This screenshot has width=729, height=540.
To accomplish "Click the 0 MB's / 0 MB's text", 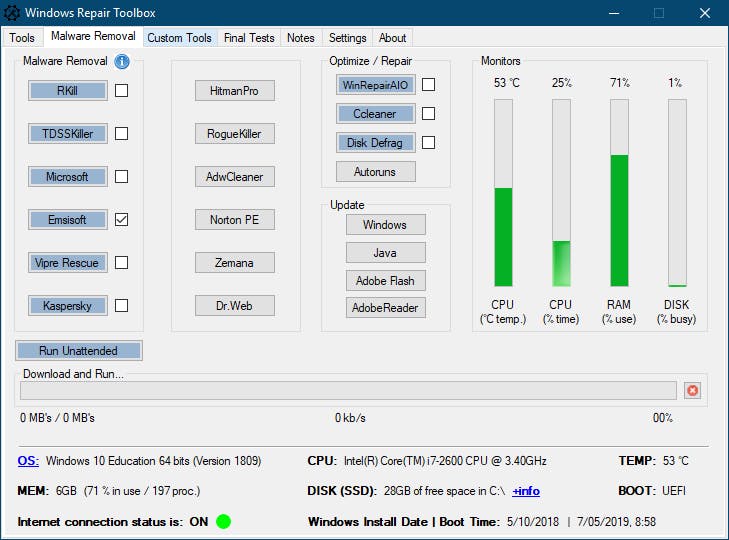I will click(x=57, y=418).
